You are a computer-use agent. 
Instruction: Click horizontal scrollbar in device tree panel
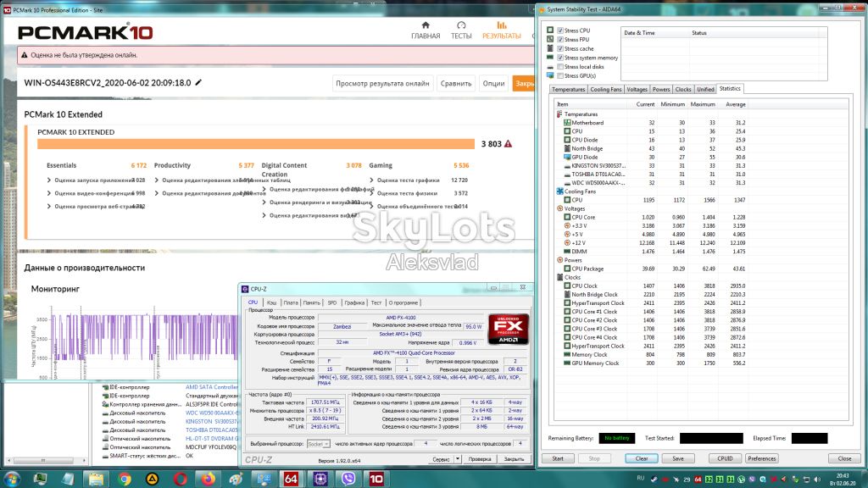click(46, 460)
